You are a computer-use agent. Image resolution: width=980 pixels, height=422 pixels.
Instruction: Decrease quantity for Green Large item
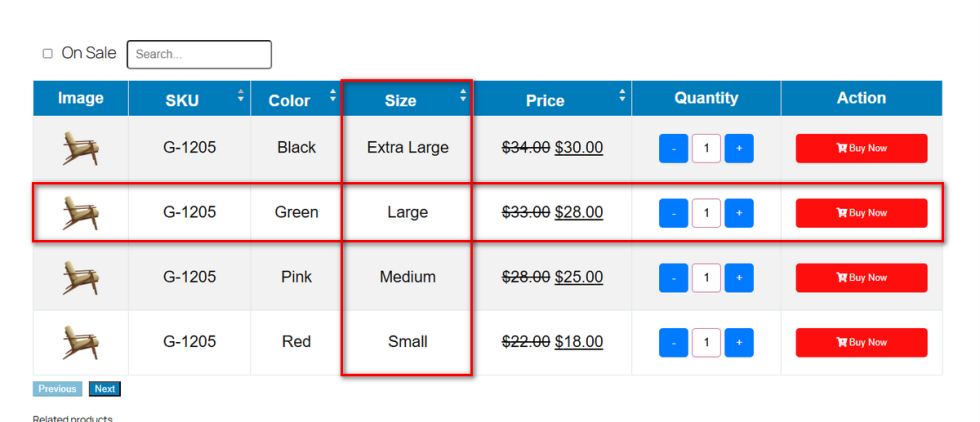674,213
